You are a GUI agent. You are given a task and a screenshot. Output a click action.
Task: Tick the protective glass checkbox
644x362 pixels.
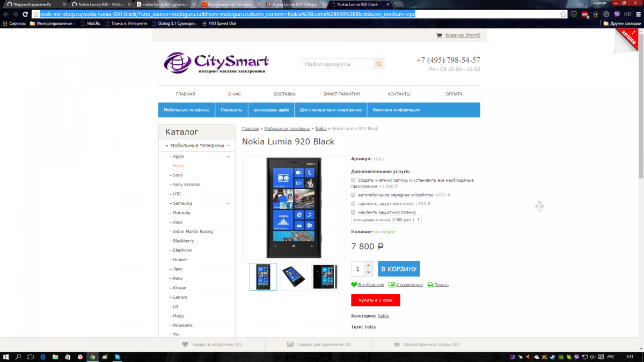pos(353,203)
